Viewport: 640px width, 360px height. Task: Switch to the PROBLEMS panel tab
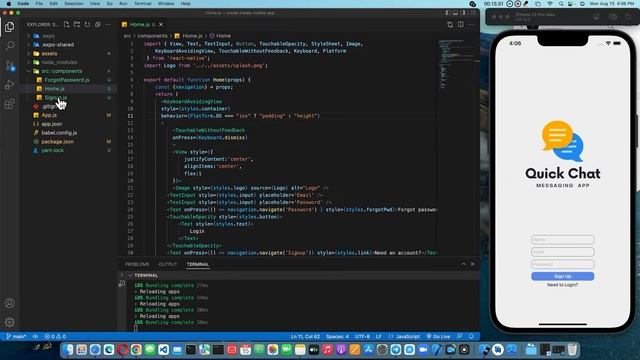pyautogui.click(x=137, y=264)
